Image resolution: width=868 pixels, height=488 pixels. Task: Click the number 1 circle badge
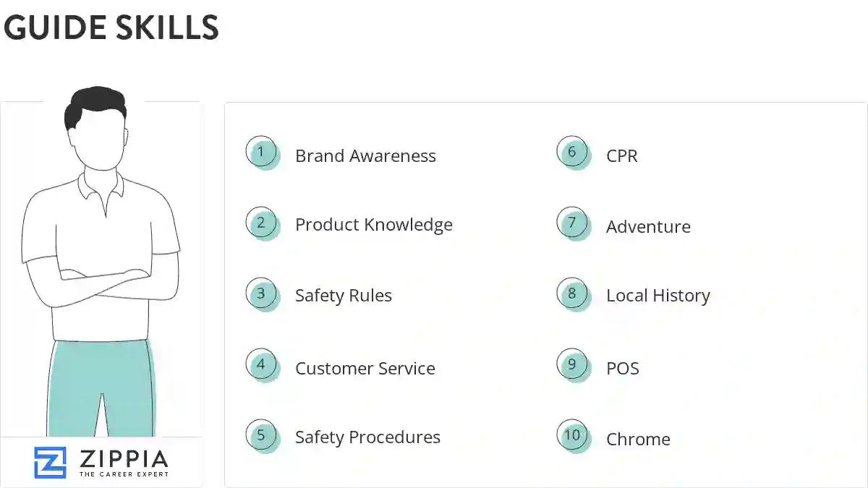[x=261, y=153]
